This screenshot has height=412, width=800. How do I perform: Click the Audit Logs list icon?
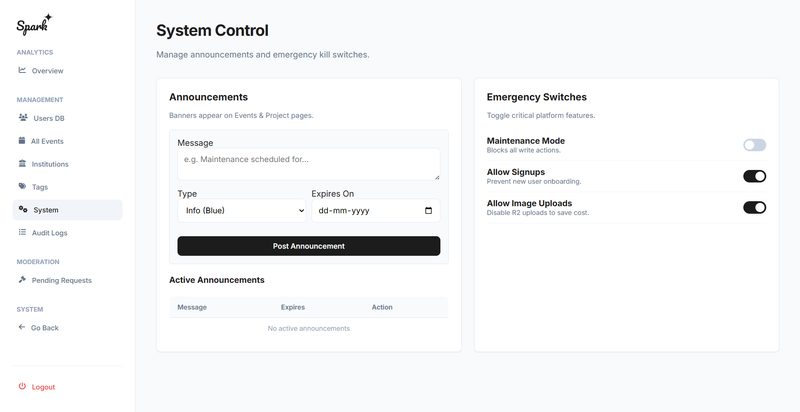(x=22, y=232)
